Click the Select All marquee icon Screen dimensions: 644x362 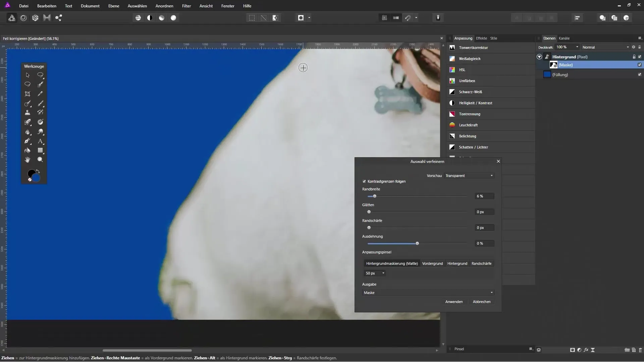click(252, 18)
